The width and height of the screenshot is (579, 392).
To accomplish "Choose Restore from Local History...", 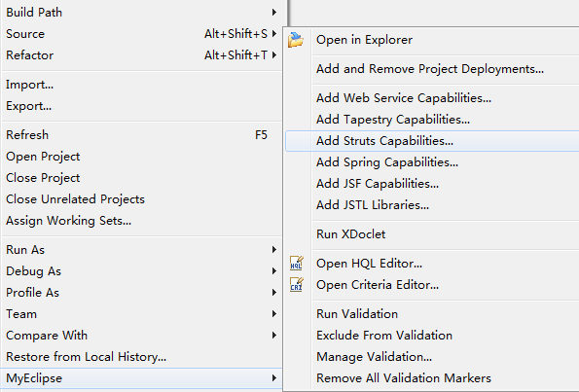I will coord(142,357).
